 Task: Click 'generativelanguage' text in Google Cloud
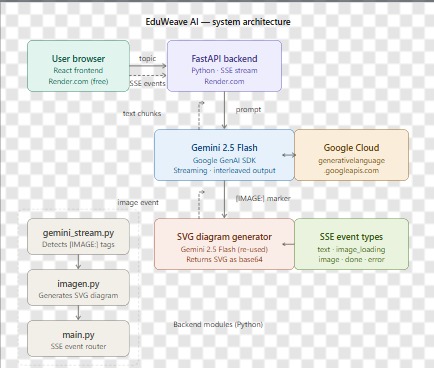[x=351, y=160]
